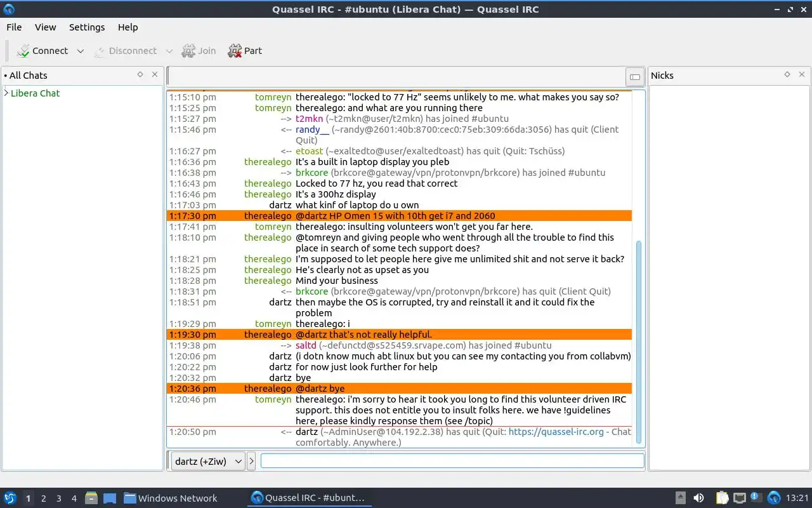
Task: Click nick t2mkn in join message
Action: click(x=309, y=119)
